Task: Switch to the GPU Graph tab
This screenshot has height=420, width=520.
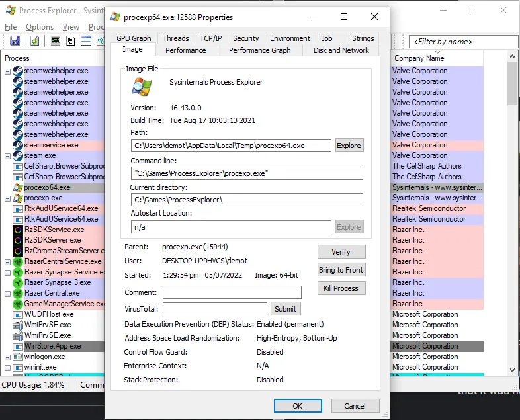Action: 134,38
